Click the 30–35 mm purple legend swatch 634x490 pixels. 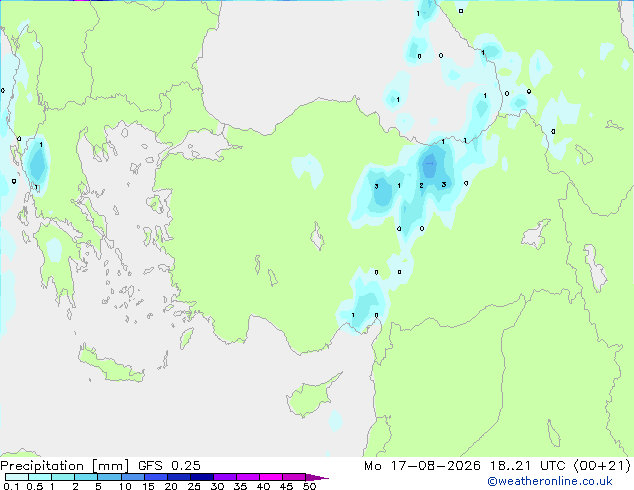[x=224, y=477]
